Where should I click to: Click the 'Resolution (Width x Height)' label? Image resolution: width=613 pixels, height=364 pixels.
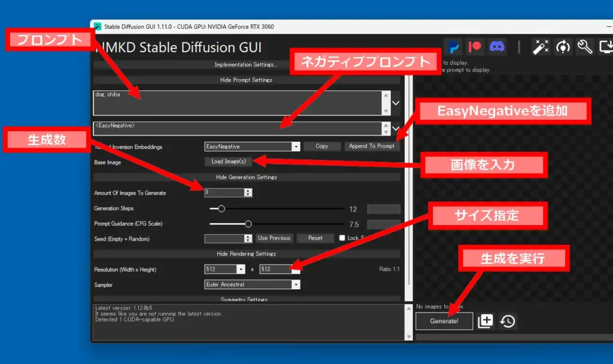(x=125, y=270)
